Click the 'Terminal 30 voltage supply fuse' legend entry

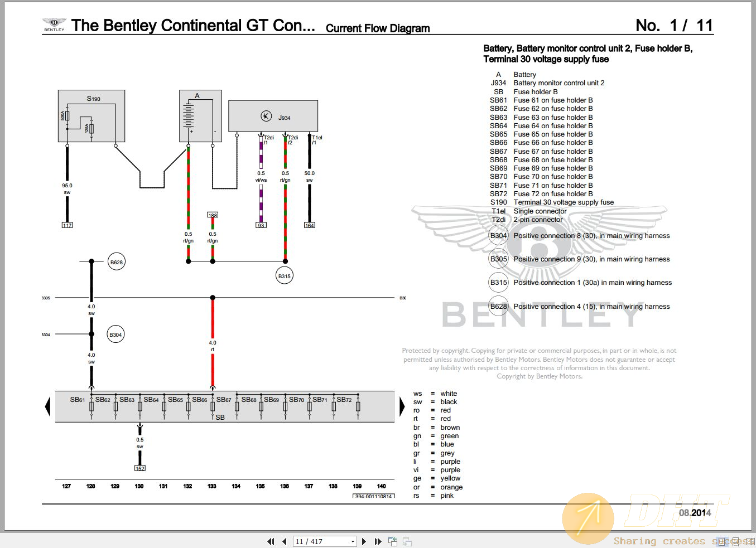coord(564,202)
